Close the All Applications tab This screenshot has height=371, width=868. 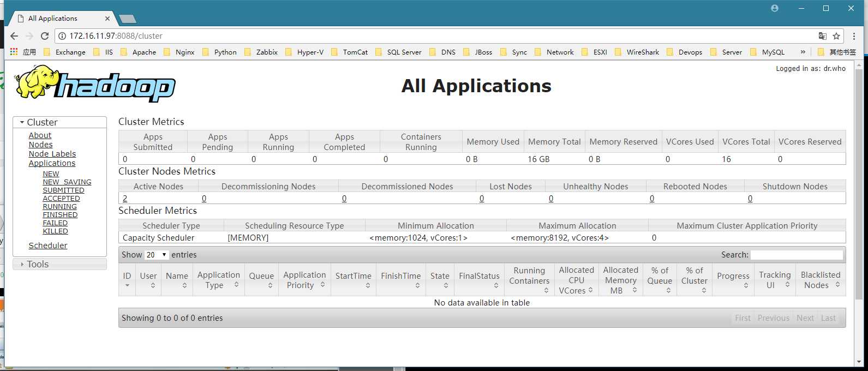tap(107, 19)
